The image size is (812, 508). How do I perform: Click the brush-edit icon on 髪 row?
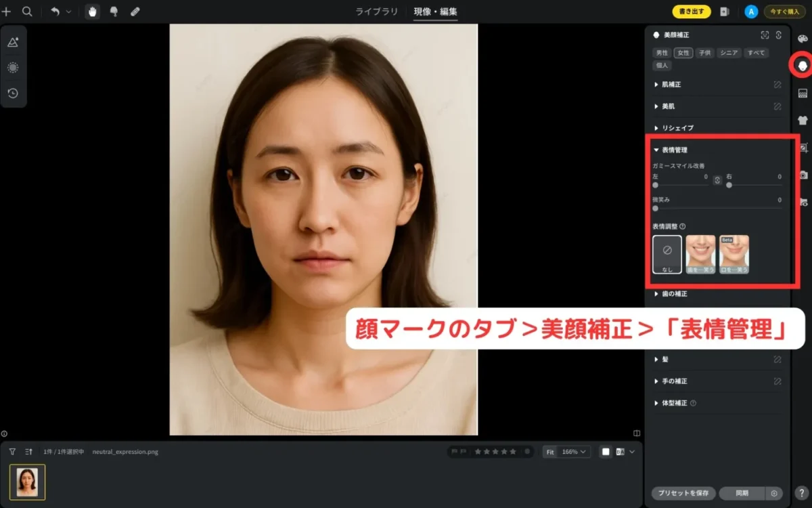(777, 359)
